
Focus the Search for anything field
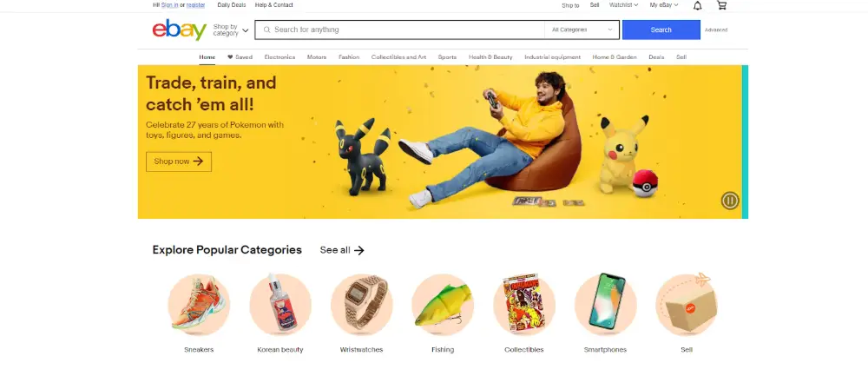point(399,30)
